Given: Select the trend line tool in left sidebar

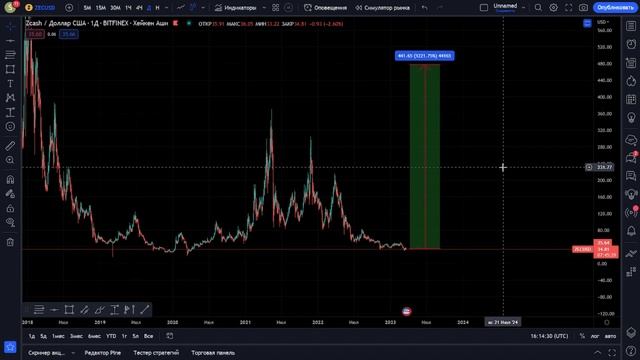Looking at the screenshot, I should click(x=10, y=40).
